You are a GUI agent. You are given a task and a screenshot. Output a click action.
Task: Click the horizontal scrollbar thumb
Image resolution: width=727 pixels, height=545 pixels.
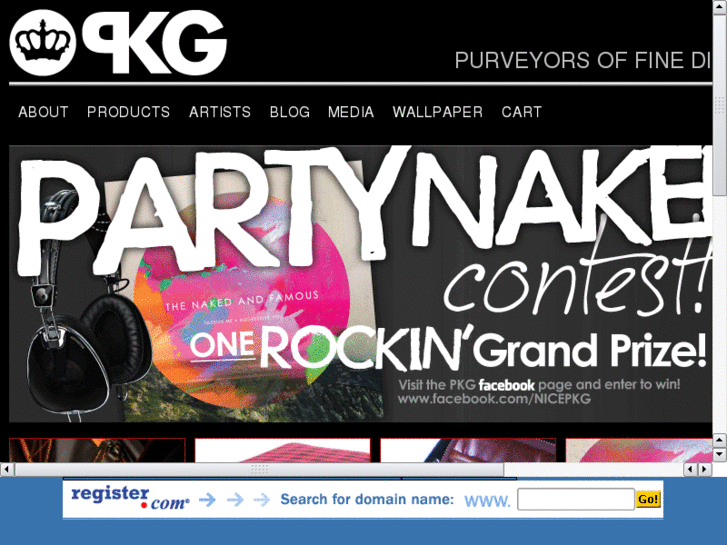pos(259,469)
